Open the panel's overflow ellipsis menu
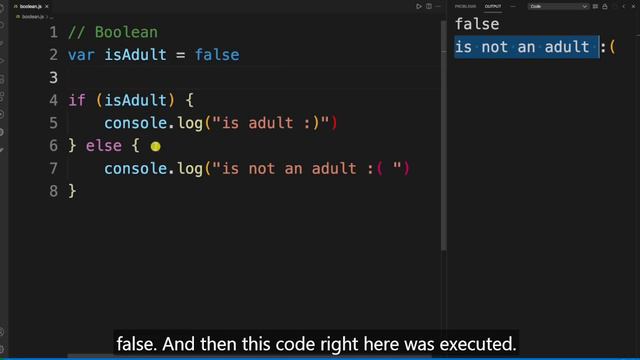640x360 pixels. (513, 6)
